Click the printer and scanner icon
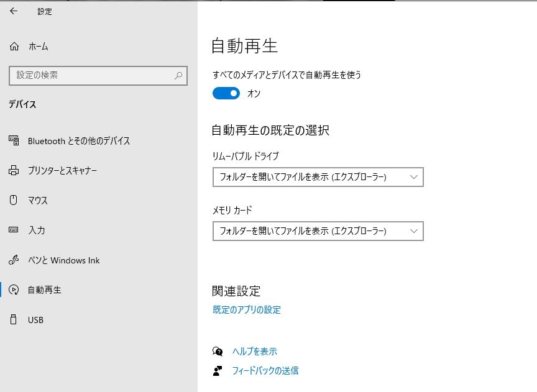Screen dimensions: 537x392 [14, 171]
